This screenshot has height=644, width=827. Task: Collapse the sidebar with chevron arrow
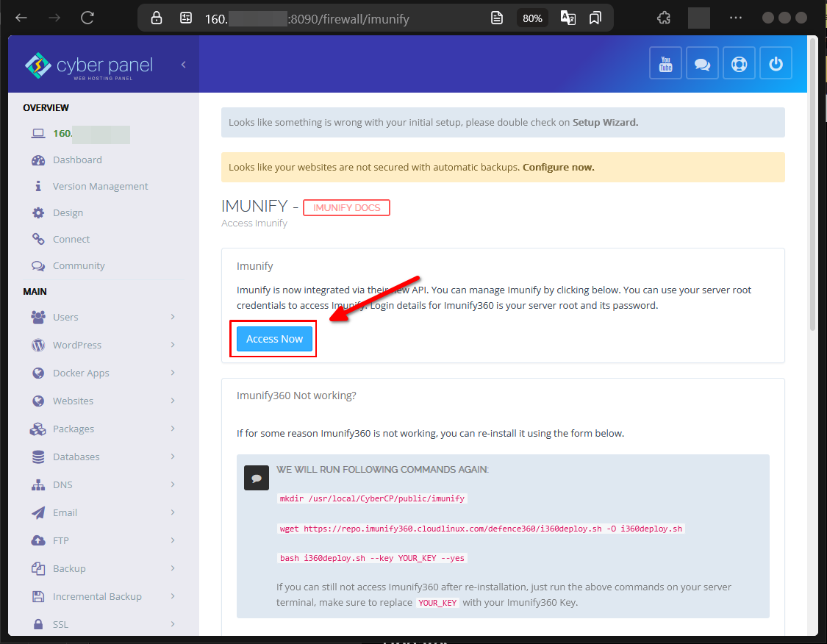coord(184,65)
